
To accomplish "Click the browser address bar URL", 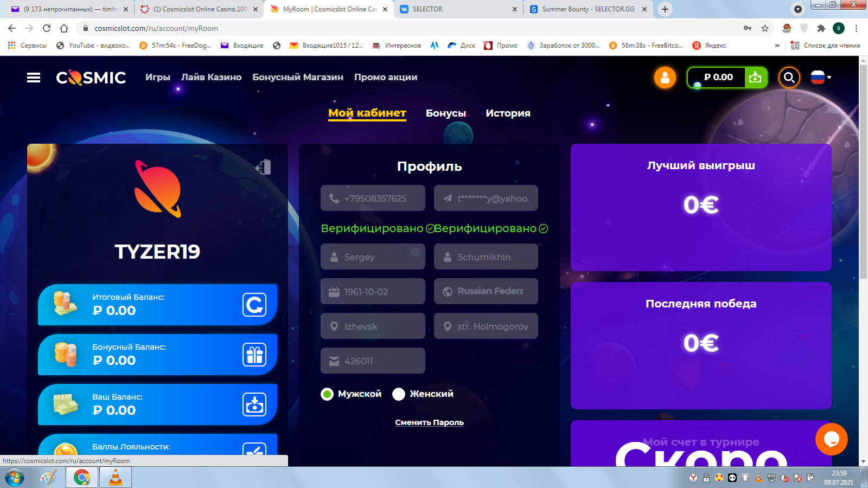I will [156, 28].
